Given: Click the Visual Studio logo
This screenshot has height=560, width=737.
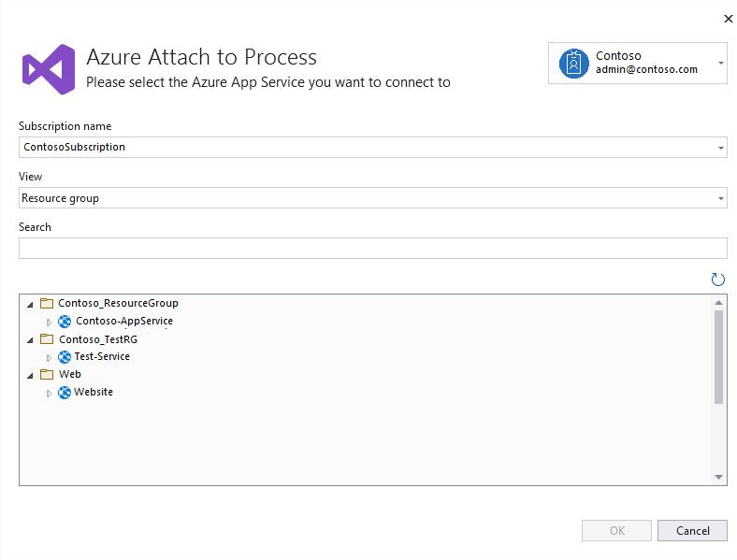Looking at the screenshot, I should pos(49,69).
